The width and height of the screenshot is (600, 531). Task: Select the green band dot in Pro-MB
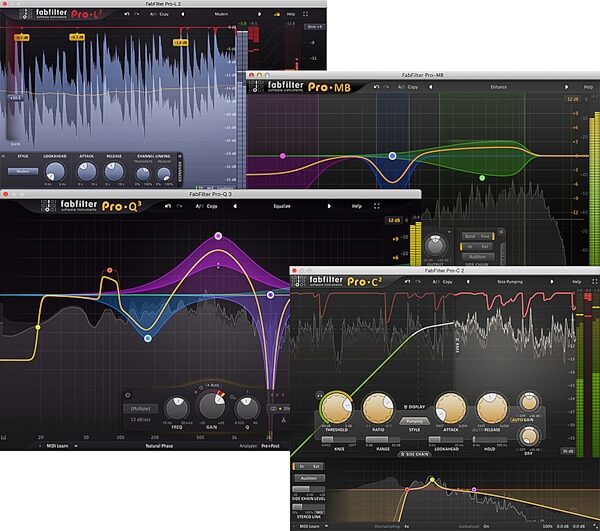pos(482,178)
